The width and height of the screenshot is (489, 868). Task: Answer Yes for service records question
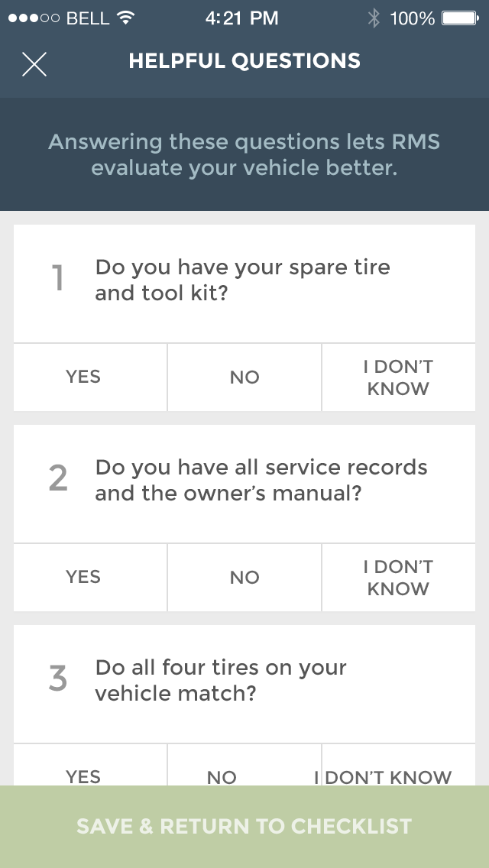83,577
